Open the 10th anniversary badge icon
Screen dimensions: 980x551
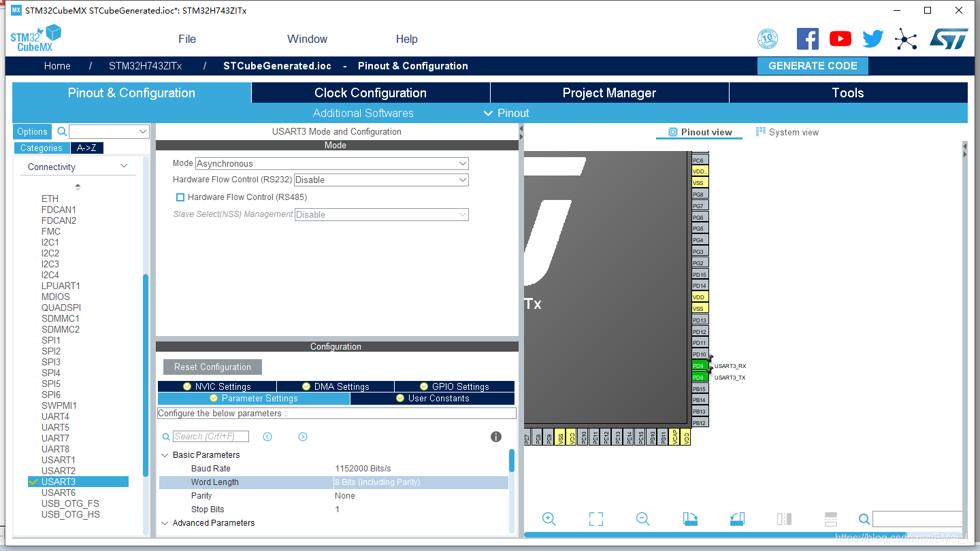coord(768,39)
